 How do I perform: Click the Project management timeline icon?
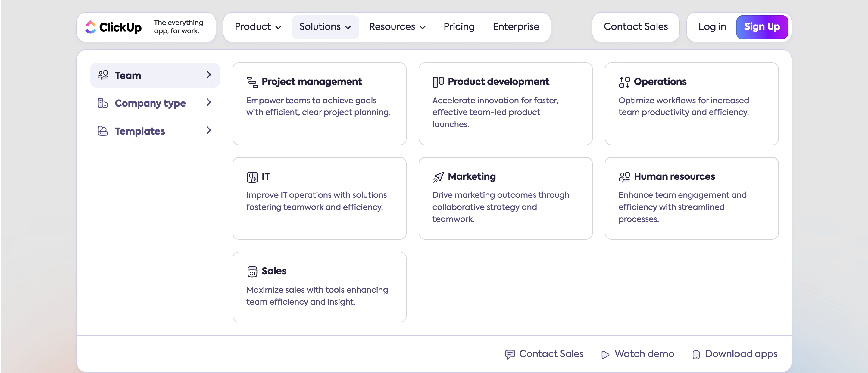tap(252, 82)
